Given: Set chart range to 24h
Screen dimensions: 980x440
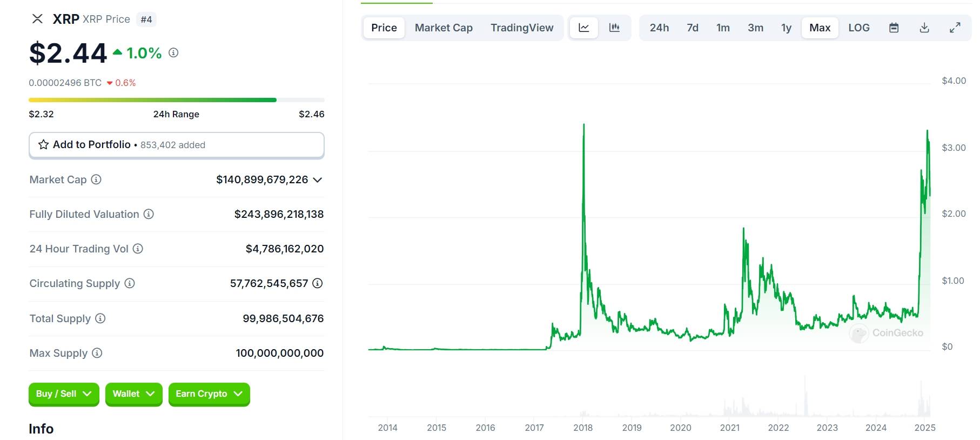Looking at the screenshot, I should pos(659,28).
